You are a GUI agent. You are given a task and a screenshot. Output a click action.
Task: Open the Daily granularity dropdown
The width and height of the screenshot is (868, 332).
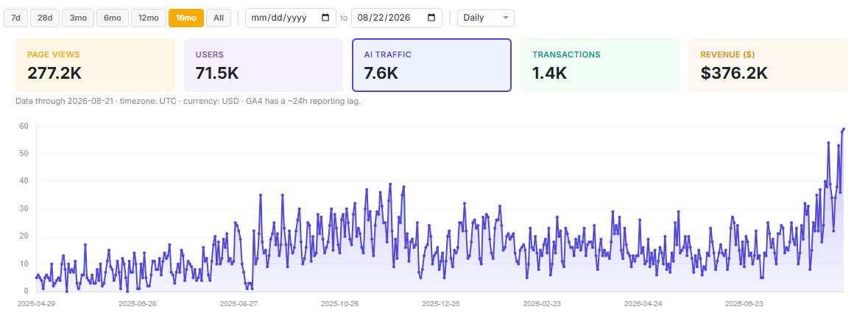[x=485, y=18]
